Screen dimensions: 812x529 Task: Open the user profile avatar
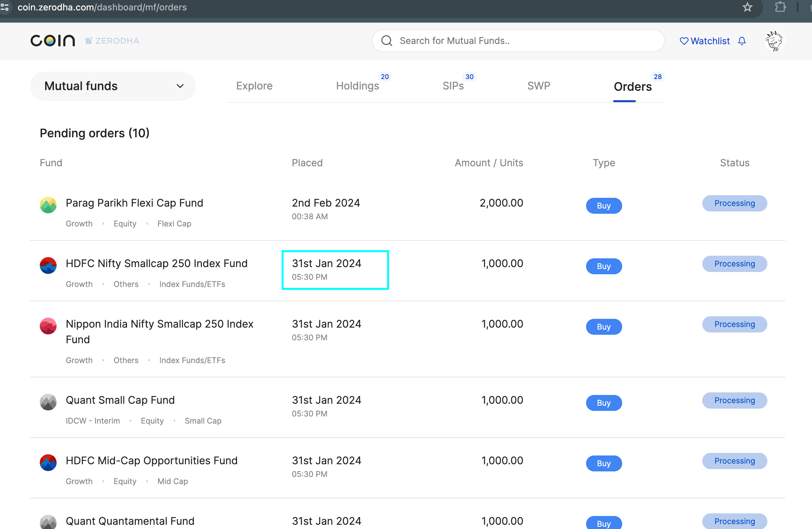pos(774,41)
